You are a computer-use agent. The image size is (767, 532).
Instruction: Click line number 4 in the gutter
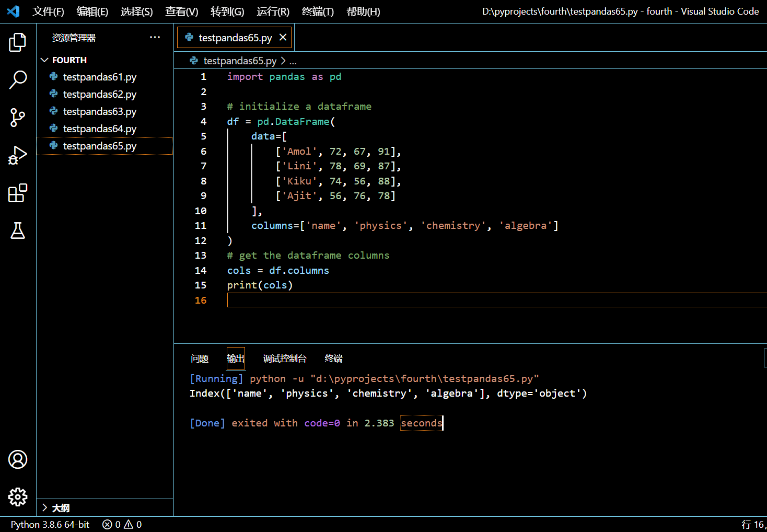tap(203, 121)
